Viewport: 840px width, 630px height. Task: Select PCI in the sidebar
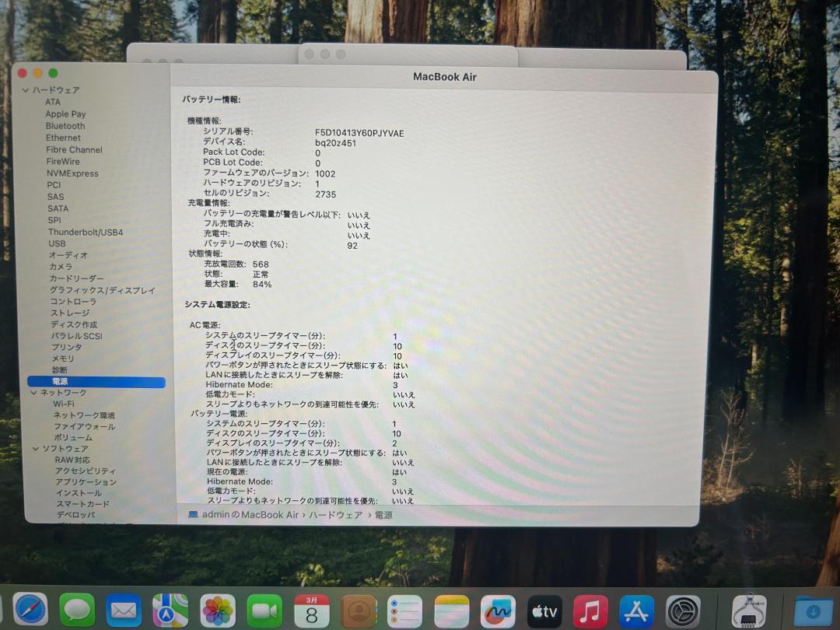point(54,185)
